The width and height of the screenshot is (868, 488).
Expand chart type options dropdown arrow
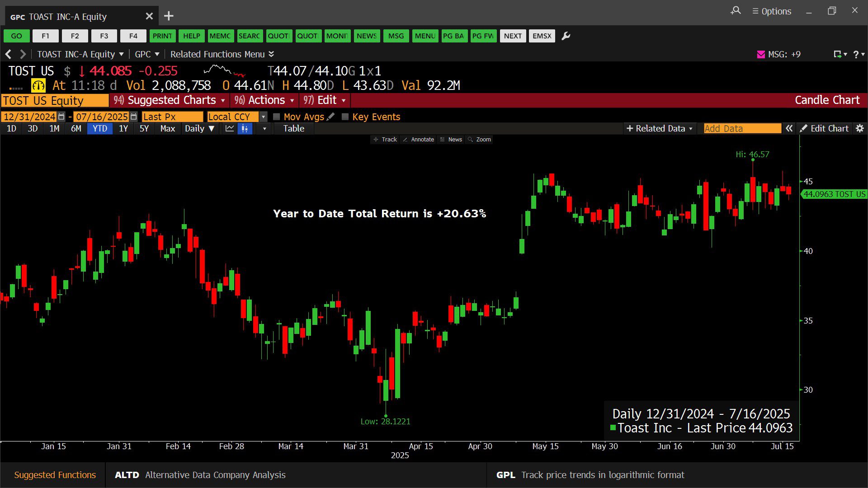pos(264,129)
